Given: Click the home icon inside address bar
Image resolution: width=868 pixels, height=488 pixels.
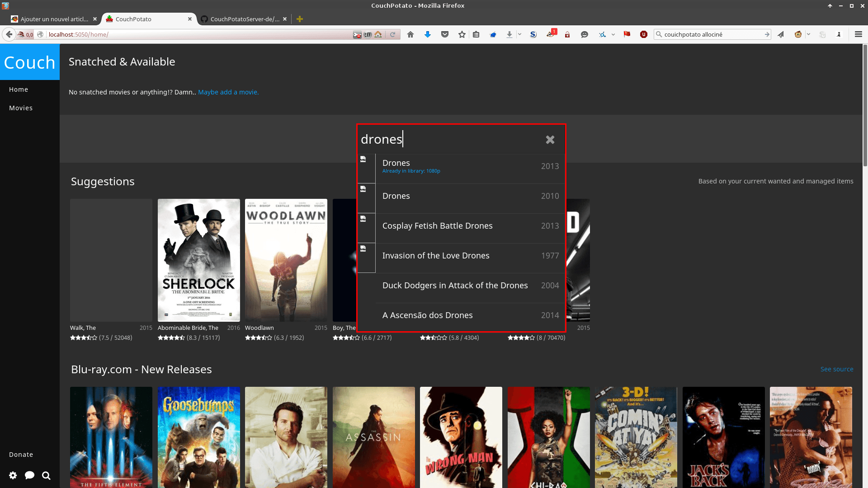Looking at the screenshot, I should point(378,34).
